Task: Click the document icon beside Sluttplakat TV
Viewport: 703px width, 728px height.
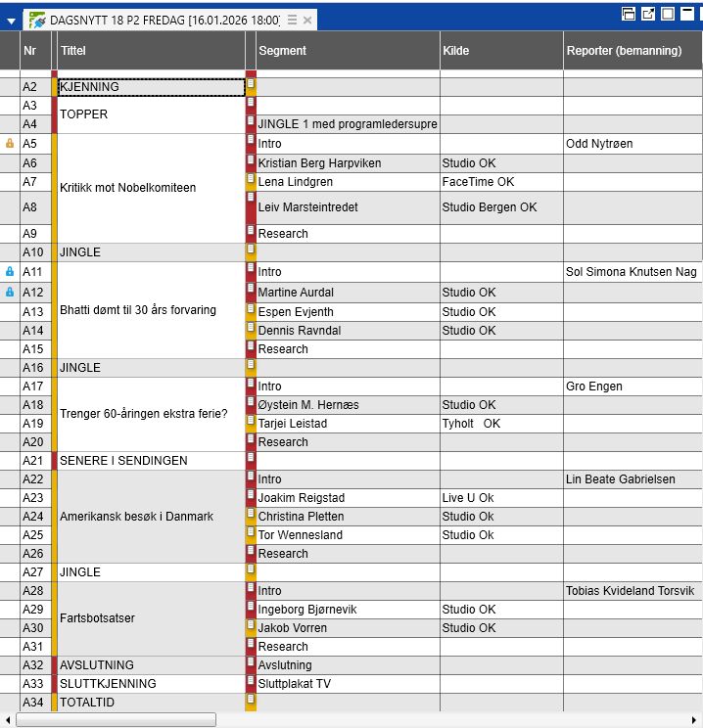Action: pyautogui.click(x=251, y=683)
